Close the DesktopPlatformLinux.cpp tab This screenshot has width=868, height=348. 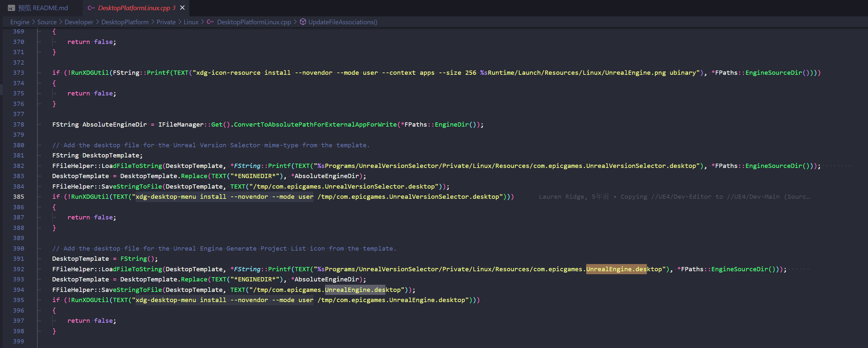(x=182, y=8)
